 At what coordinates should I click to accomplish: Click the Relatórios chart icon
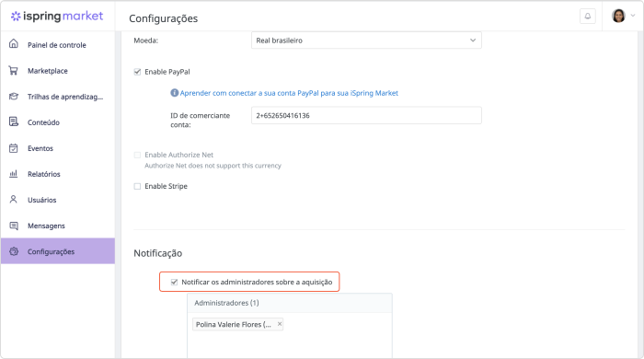(14, 174)
